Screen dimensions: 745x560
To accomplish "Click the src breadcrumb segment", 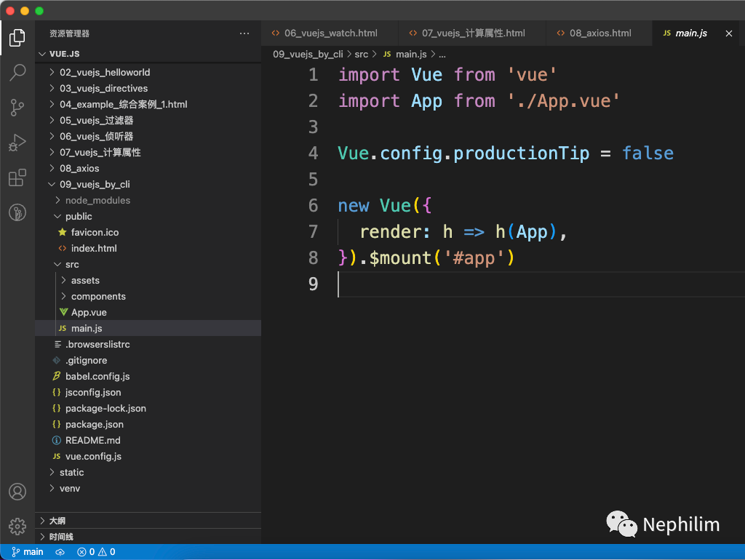I will tap(361, 54).
